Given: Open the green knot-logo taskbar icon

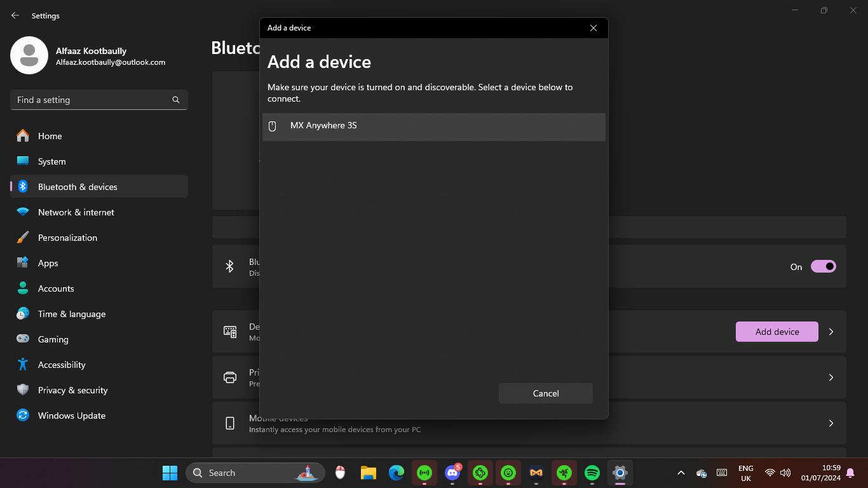Looking at the screenshot, I should click(x=480, y=473).
